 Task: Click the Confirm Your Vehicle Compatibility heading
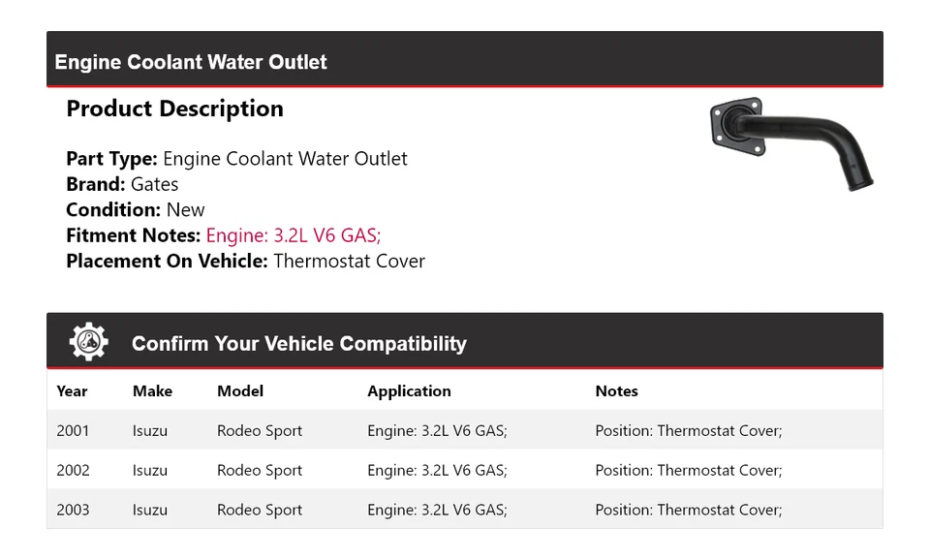click(298, 344)
